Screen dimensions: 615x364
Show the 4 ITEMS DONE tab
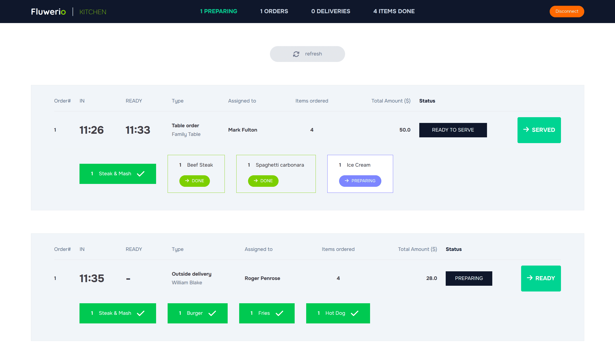pos(394,11)
